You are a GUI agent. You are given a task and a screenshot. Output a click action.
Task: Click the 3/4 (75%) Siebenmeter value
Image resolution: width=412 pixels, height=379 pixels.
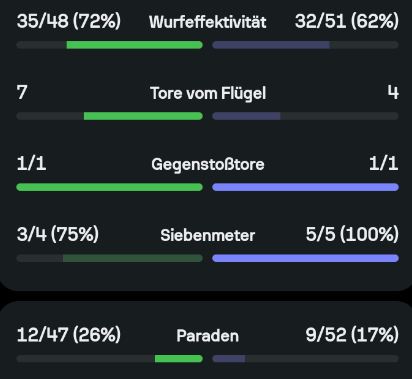click(58, 234)
